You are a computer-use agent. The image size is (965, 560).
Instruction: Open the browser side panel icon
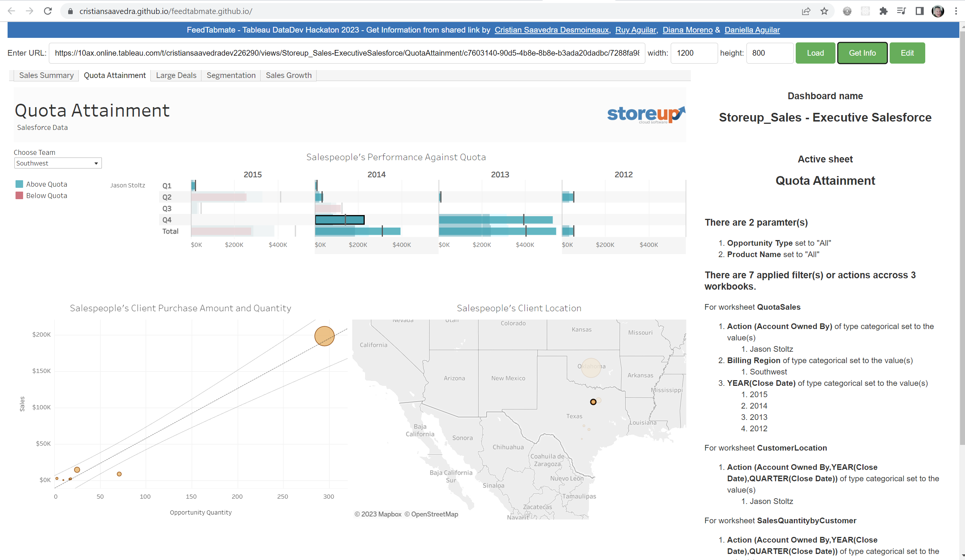(919, 11)
